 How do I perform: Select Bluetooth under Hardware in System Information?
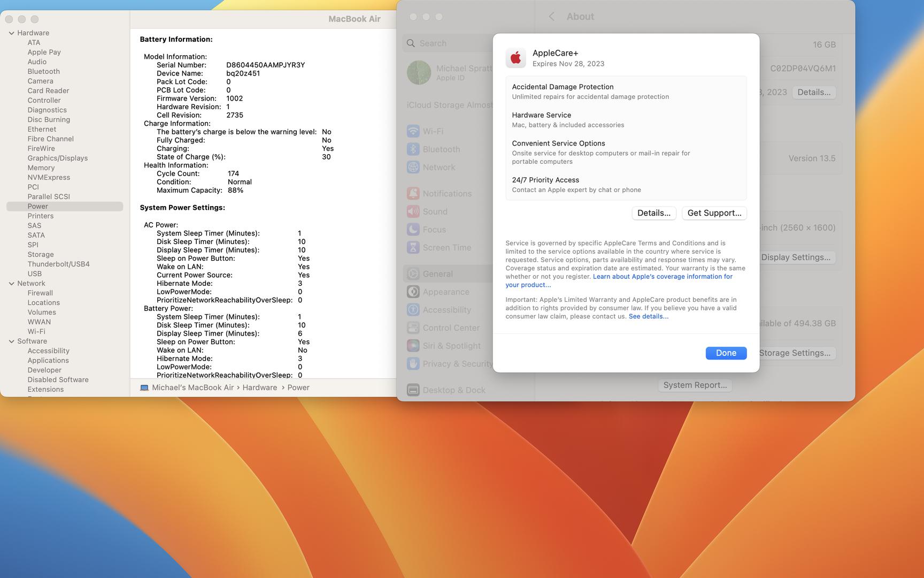[x=44, y=72]
